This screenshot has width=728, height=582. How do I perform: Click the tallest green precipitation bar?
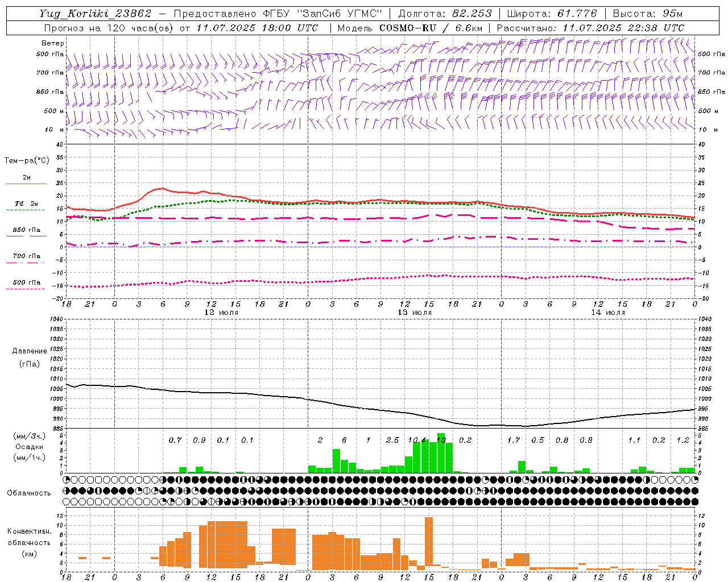441,453
